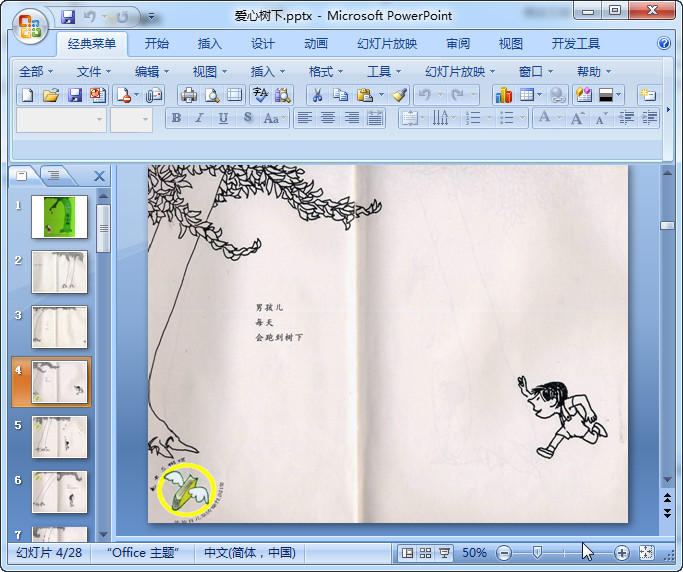Expand the 编辑 menu dropdown
683x572 pixels.
[x=152, y=71]
